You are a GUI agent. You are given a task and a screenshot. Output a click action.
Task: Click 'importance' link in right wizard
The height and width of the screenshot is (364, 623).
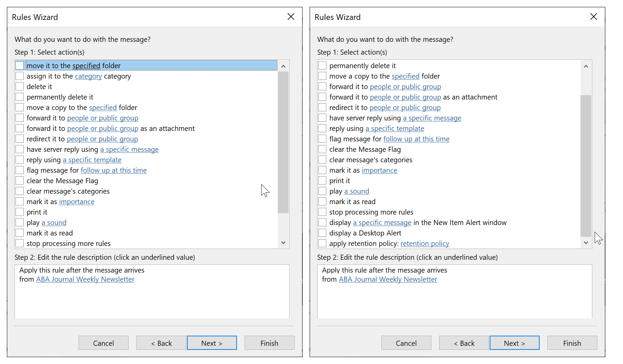point(379,170)
